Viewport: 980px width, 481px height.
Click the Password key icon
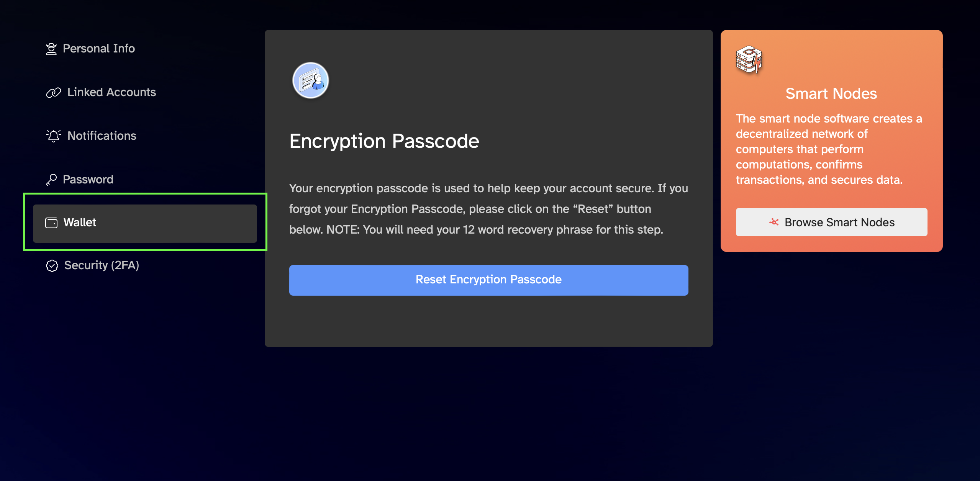coord(51,180)
